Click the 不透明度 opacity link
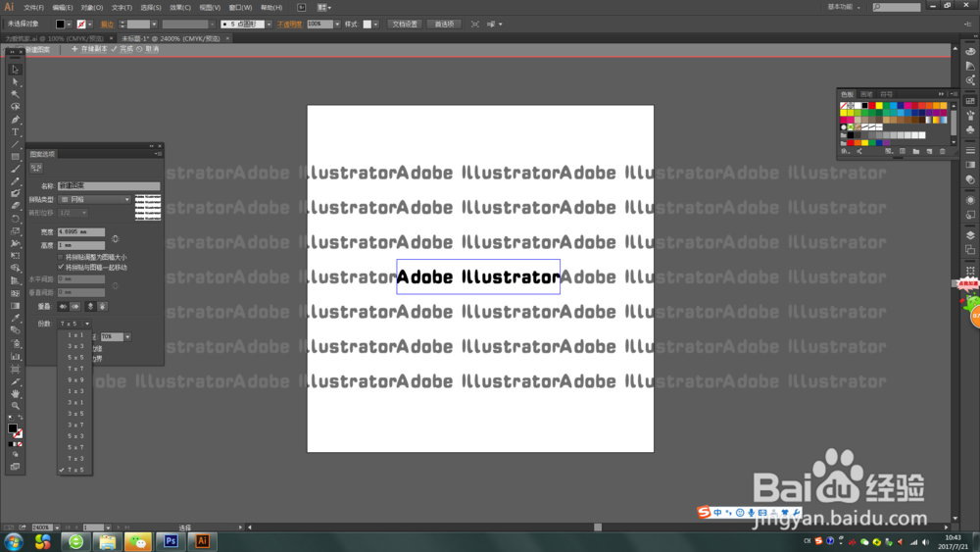The height and width of the screenshot is (552, 980). click(x=289, y=25)
